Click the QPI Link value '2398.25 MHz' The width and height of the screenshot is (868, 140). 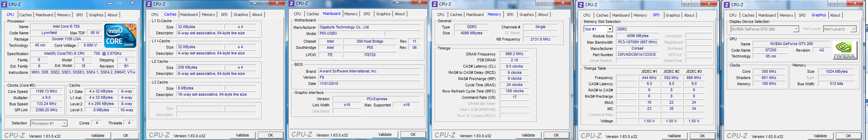coord(46,110)
